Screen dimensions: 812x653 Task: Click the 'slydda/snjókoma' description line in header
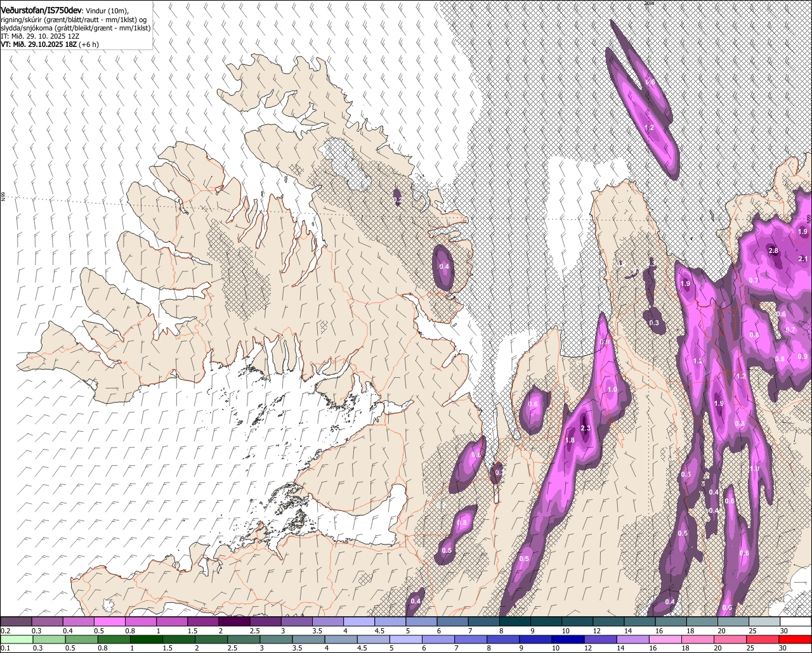(75, 28)
